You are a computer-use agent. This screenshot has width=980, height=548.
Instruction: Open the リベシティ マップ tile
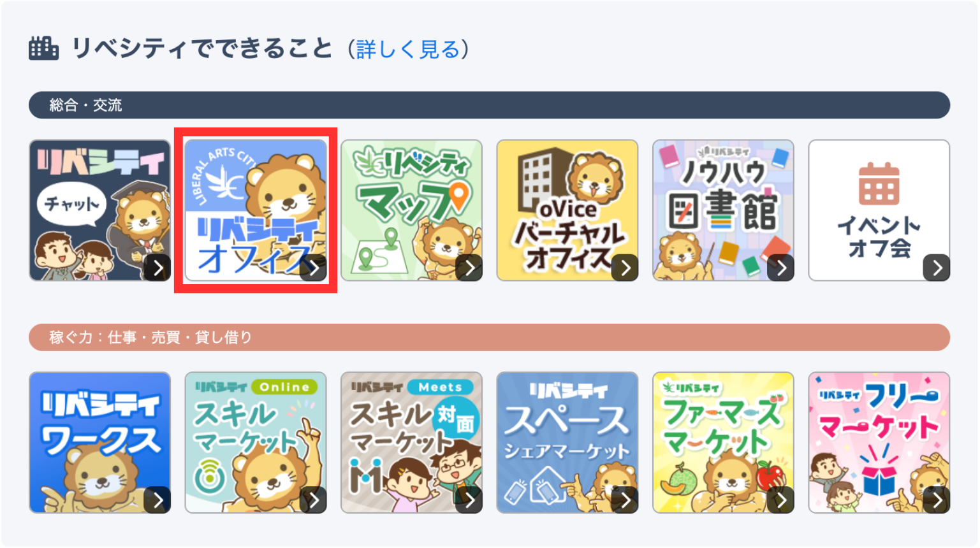click(411, 210)
